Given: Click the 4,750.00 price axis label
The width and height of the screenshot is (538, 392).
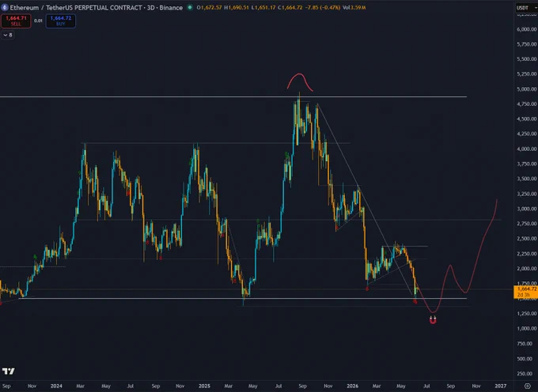Looking at the screenshot, I should tap(527, 104).
